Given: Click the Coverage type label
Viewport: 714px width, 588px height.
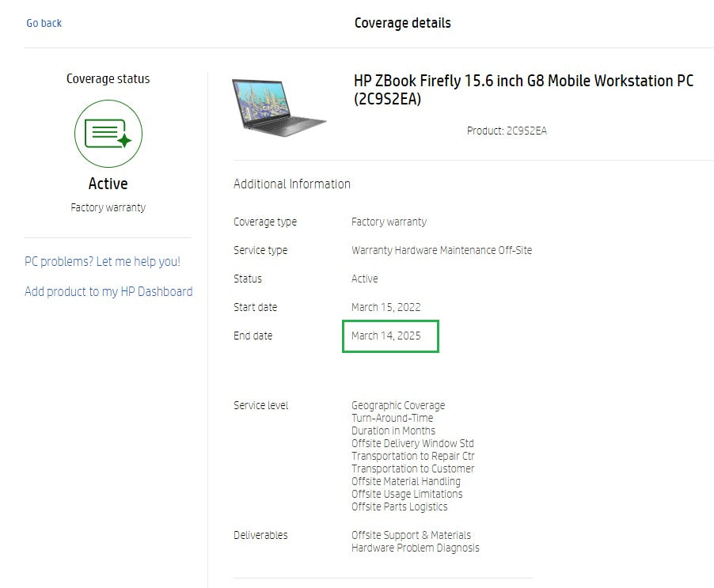Looking at the screenshot, I should (265, 222).
